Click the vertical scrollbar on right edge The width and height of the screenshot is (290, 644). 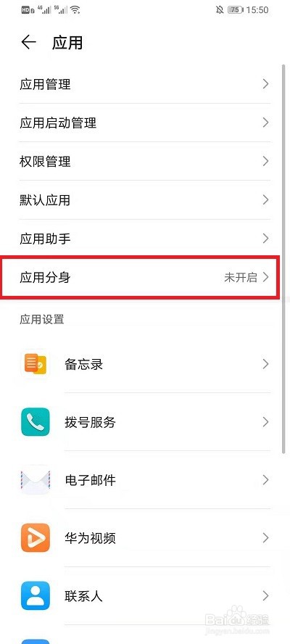283,259
